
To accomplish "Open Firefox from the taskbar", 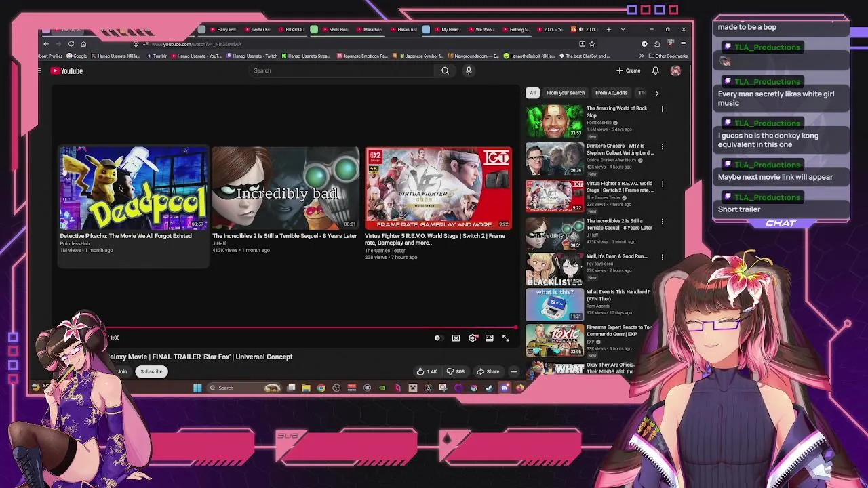I will pos(519,388).
